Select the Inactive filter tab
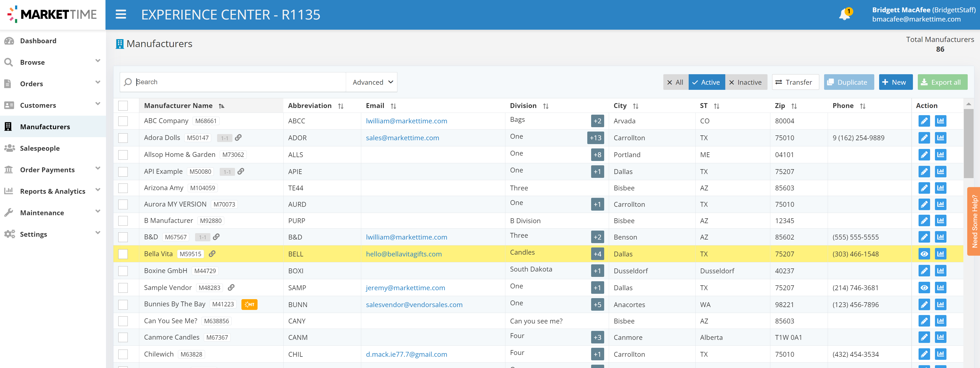The width and height of the screenshot is (980, 368). click(x=746, y=82)
